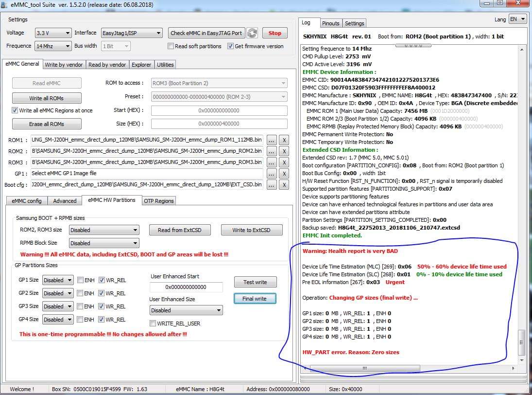The height and width of the screenshot is (395, 532).
Task: Browse for Boot cfg file
Action: click(x=272, y=185)
